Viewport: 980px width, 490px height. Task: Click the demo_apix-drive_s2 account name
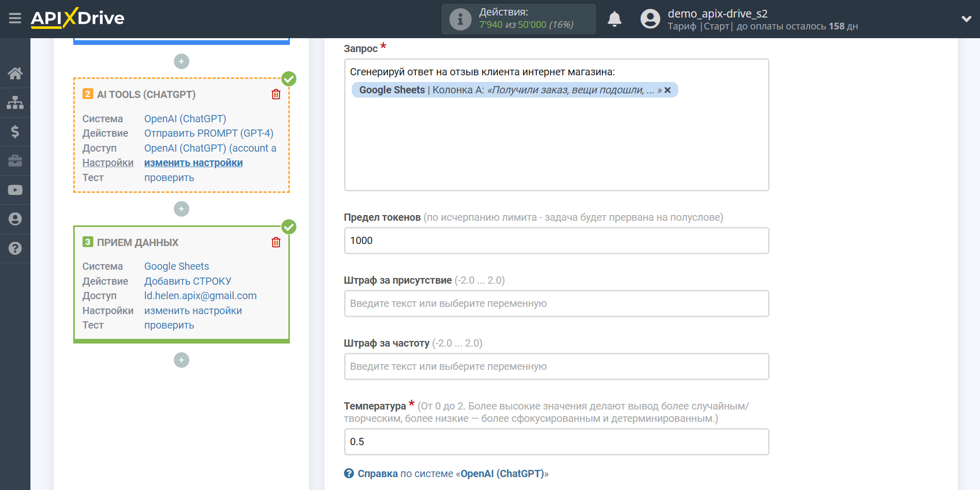pos(717,13)
